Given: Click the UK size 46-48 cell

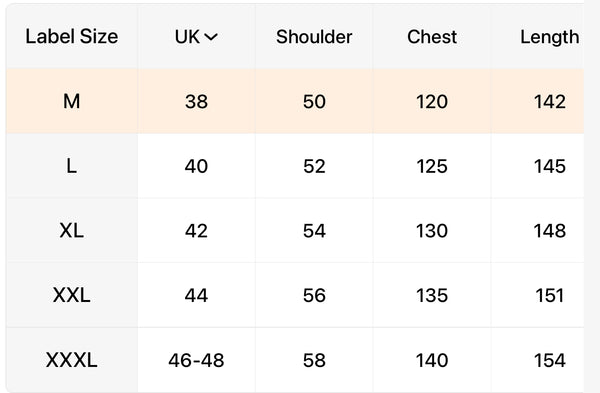Looking at the screenshot, I should pyautogui.click(x=196, y=360).
